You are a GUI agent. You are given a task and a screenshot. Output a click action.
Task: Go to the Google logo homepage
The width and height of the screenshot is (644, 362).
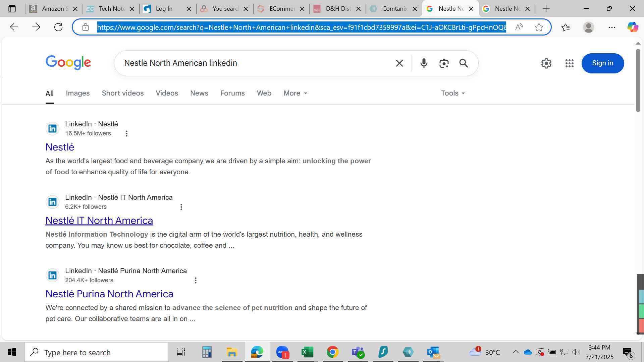point(68,63)
